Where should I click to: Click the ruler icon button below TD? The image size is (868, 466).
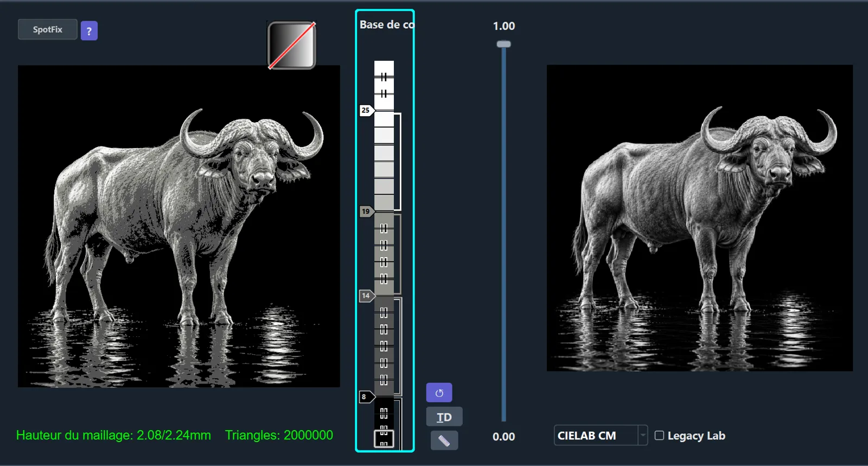click(x=444, y=441)
